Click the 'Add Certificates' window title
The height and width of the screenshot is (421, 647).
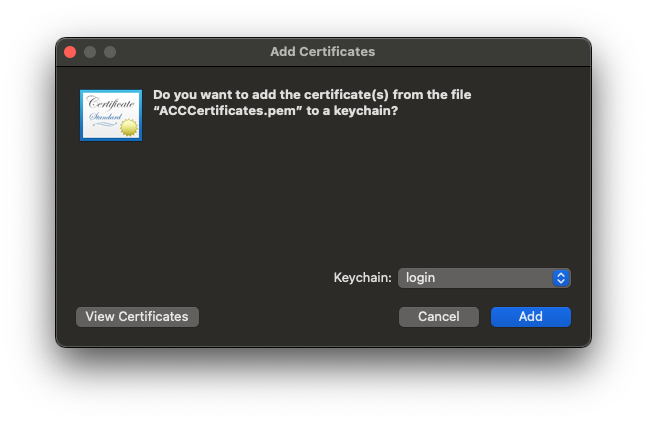pyautogui.click(x=322, y=52)
